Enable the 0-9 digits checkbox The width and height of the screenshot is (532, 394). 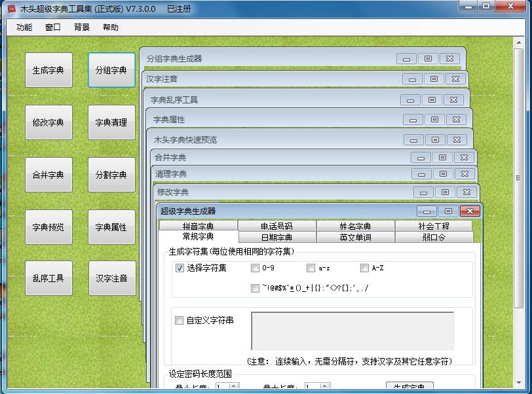point(255,268)
